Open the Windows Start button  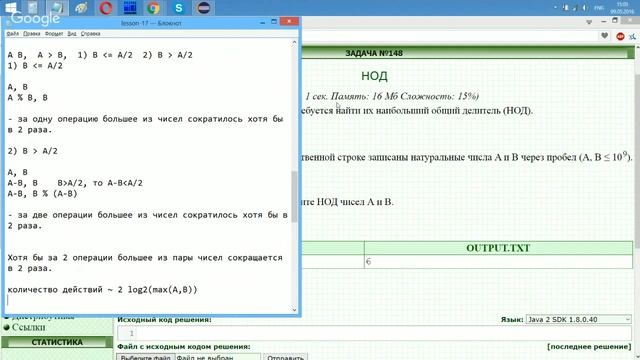pos(10,7)
